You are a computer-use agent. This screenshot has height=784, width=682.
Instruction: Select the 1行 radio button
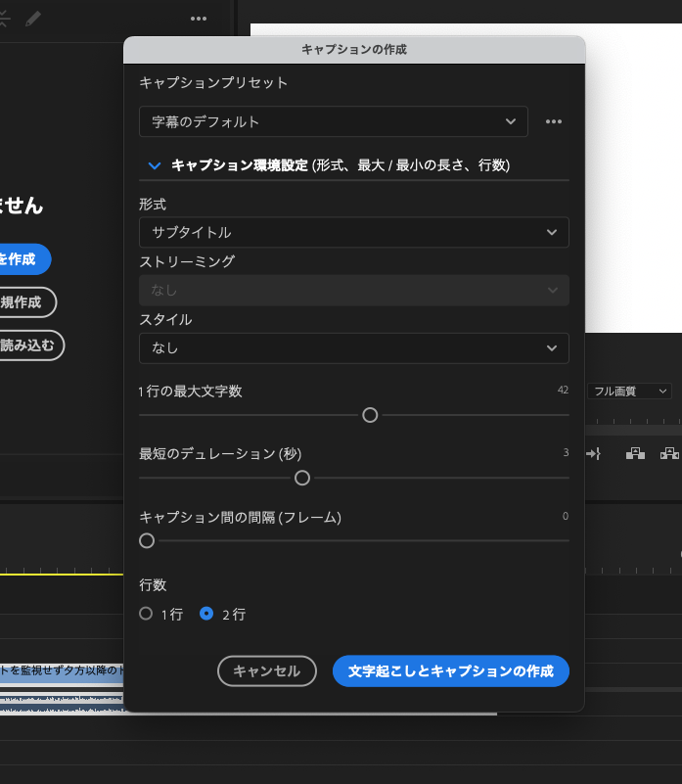pos(147,614)
